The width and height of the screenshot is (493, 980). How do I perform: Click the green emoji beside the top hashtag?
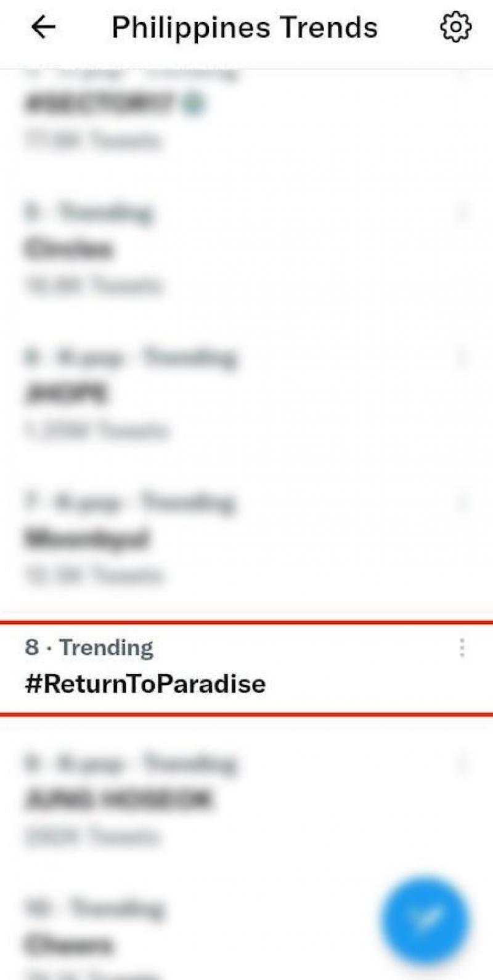click(x=194, y=103)
